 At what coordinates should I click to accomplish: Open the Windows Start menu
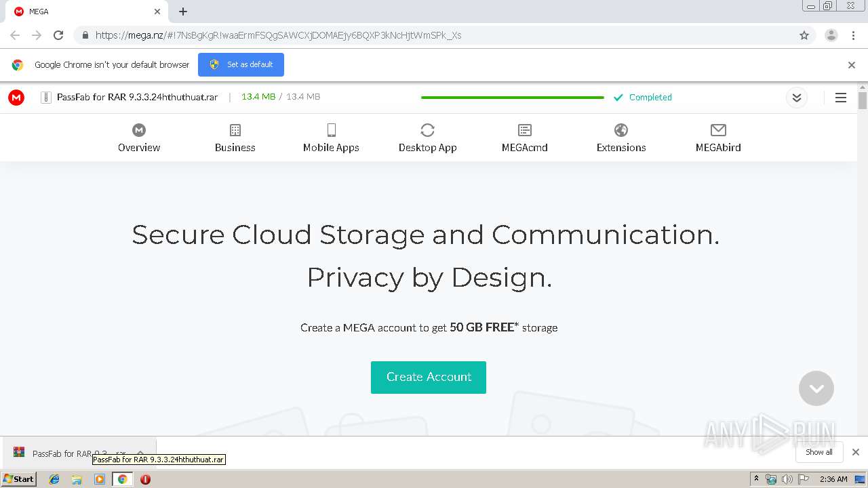click(x=19, y=479)
